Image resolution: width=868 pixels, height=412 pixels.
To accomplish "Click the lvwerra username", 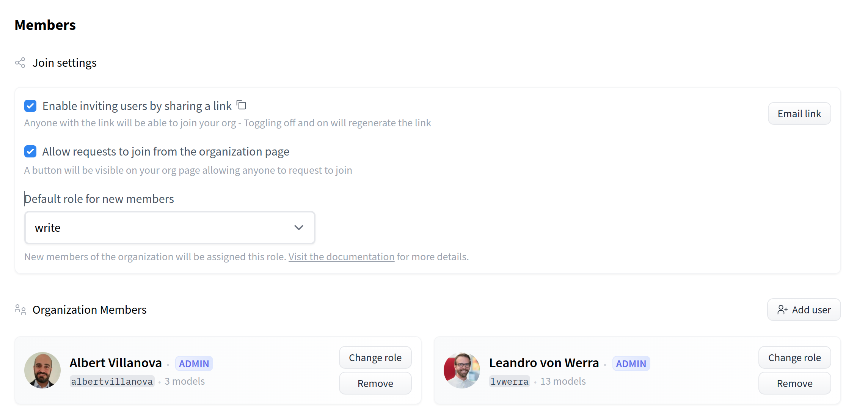I will click(x=509, y=381).
